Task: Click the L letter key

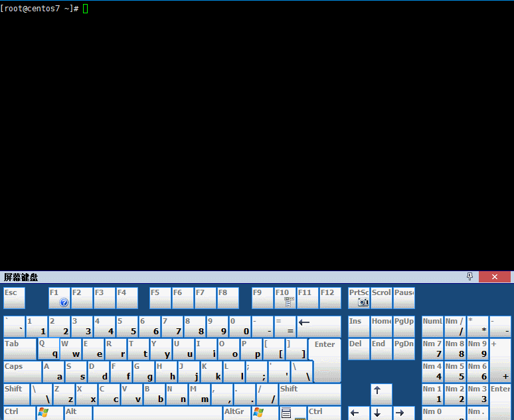Action: tap(234, 371)
